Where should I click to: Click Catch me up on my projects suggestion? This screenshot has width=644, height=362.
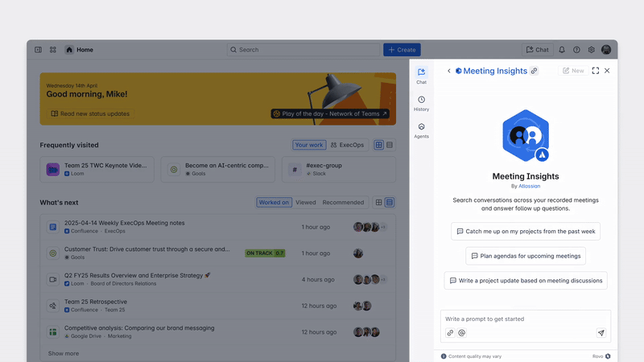(x=526, y=231)
